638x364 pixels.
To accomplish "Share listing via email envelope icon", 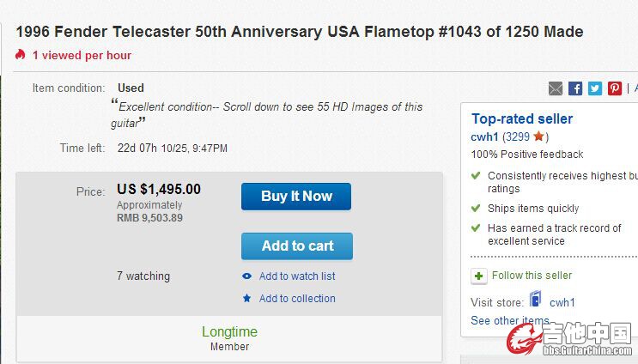I will pyautogui.click(x=556, y=88).
